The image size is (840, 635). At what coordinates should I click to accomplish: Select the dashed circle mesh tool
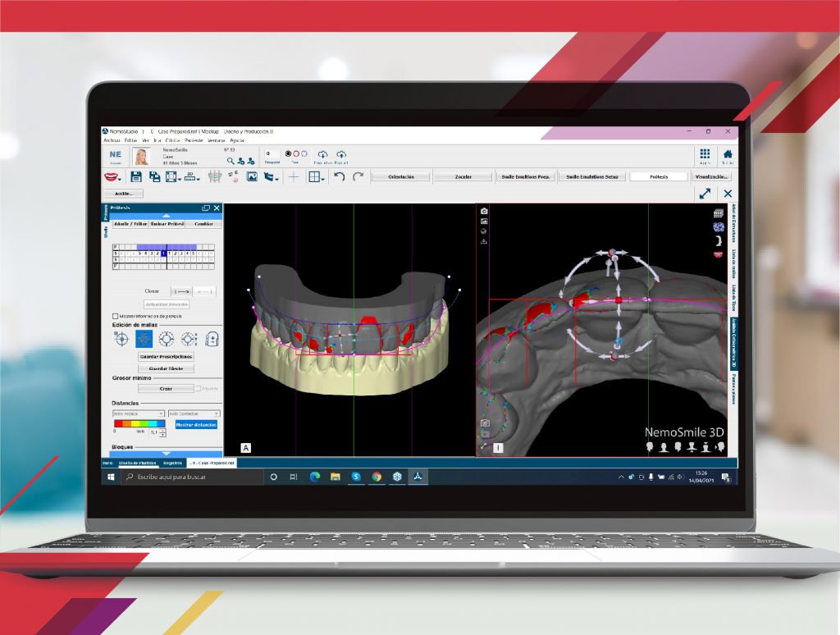[x=167, y=339]
